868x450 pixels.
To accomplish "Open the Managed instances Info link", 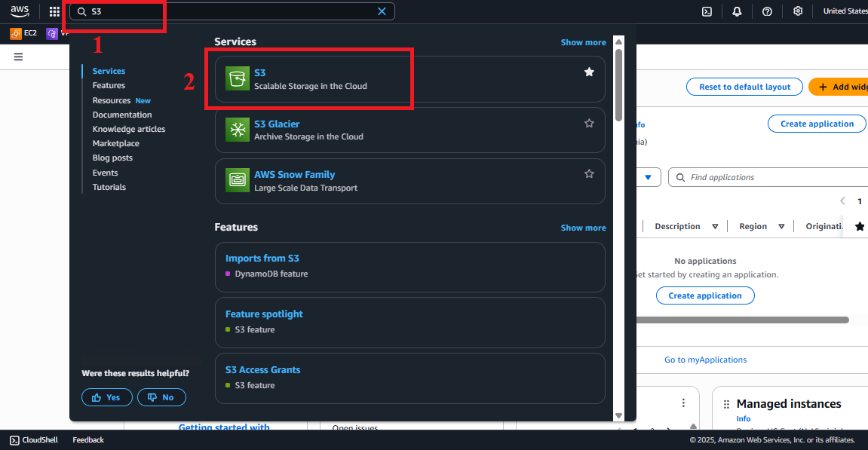I will (744, 419).
